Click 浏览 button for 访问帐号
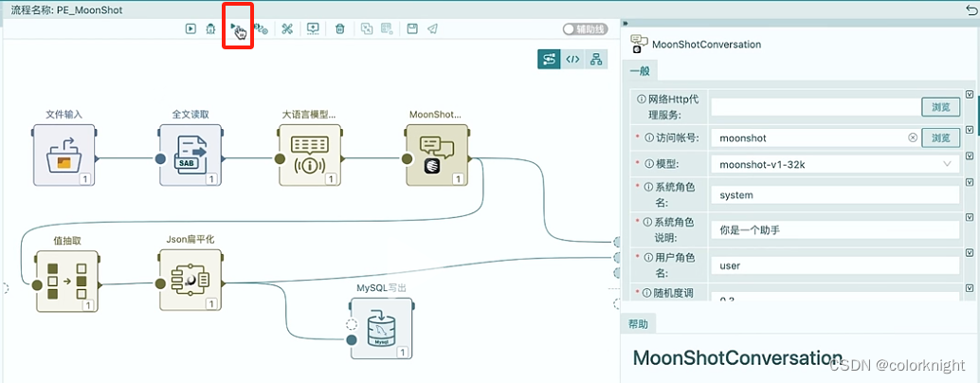This screenshot has width=980, height=383. pos(940,137)
